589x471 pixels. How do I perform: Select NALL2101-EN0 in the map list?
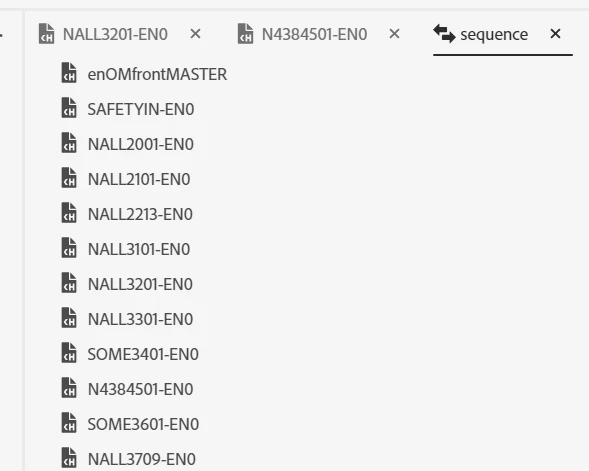click(x=139, y=179)
